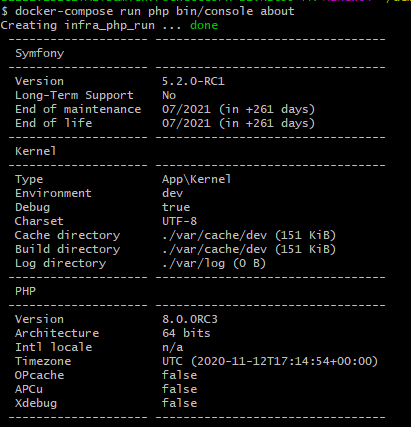Click the Xdebug 'false' value
Screen dimensions: 411x427
180,403
